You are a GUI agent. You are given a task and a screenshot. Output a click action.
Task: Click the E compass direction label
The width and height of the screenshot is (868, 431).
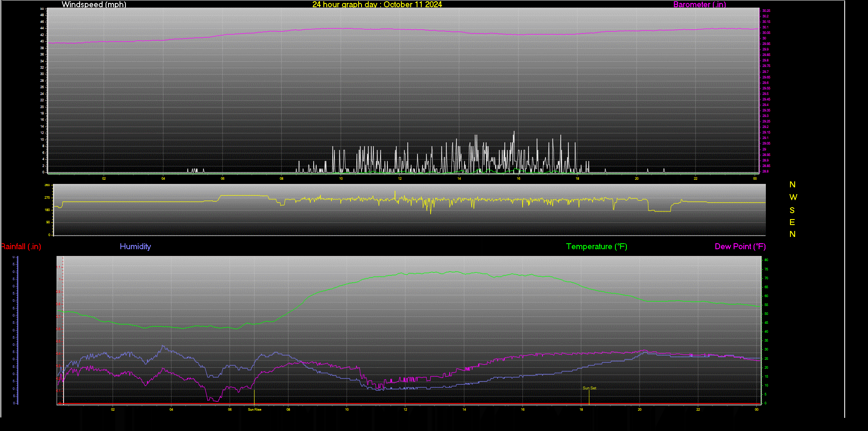click(792, 222)
